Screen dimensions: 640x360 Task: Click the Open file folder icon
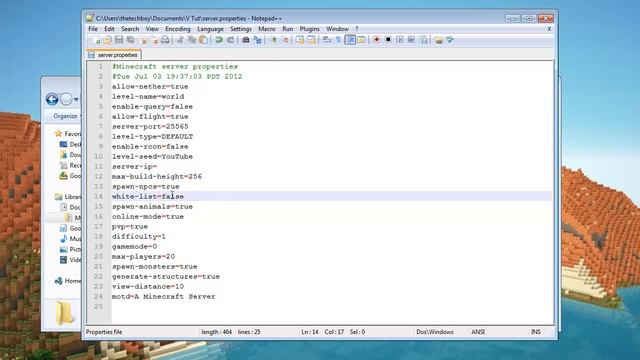tap(107, 40)
